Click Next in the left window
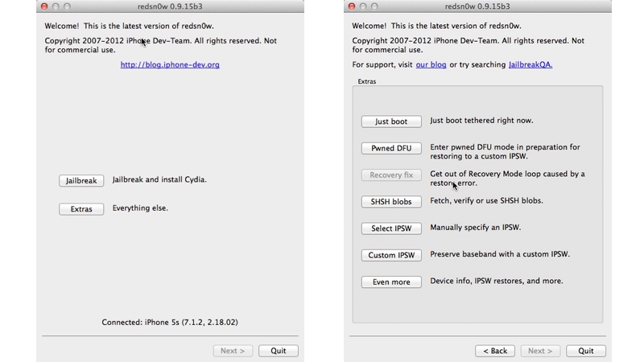Viewport: 644px width, 362px height. 233,351
